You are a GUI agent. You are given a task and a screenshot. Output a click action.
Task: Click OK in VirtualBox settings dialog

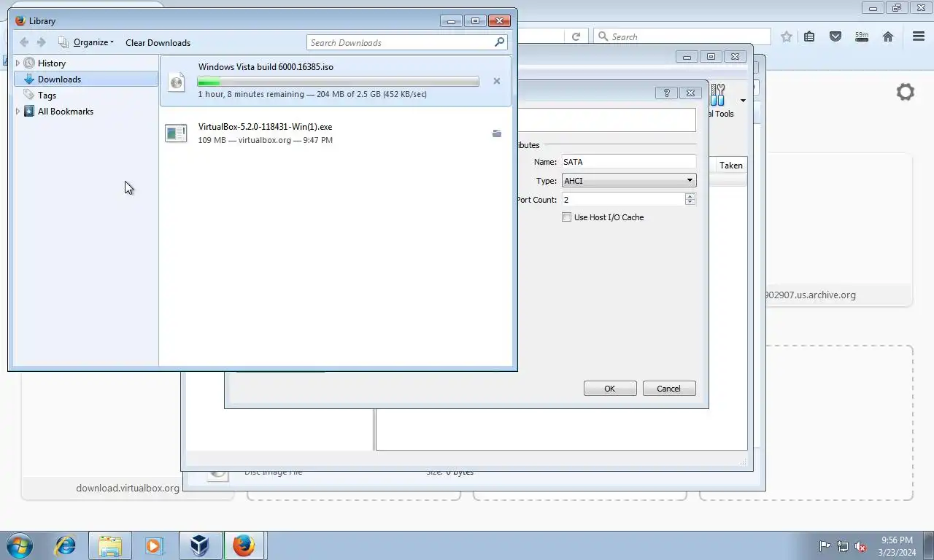pyautogui.click(x=610, y=389)
